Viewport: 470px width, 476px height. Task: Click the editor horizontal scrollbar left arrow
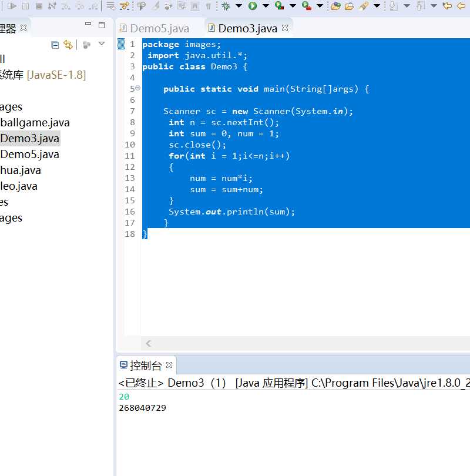coord(148,343)
